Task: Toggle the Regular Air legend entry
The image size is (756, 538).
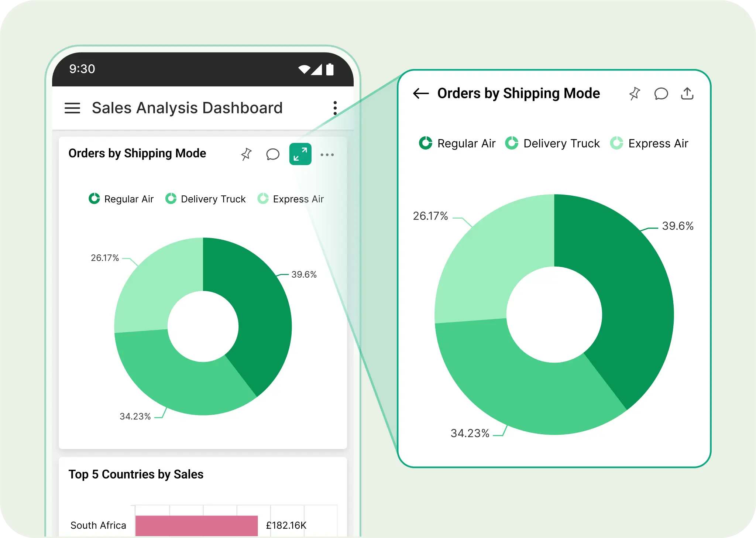Action: click(x=121, y=199)
